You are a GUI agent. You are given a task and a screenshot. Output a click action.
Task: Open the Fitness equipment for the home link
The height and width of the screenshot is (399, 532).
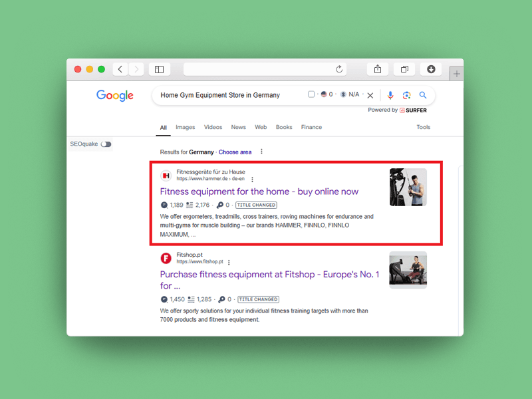259,192
